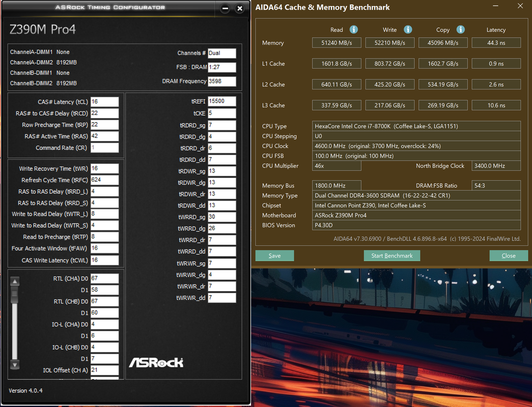
Task: Select the CAS# Latency (tCL) field
Action: (104, 102)
